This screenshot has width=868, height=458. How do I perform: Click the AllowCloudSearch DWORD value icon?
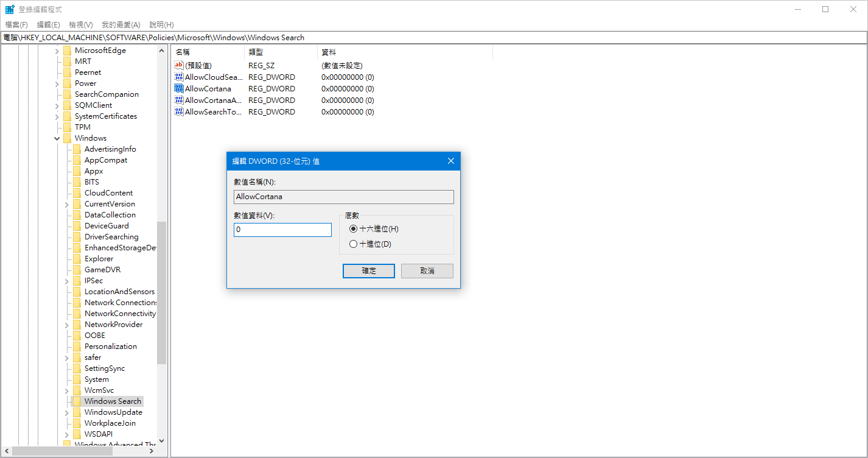click(x=179, y=77)
